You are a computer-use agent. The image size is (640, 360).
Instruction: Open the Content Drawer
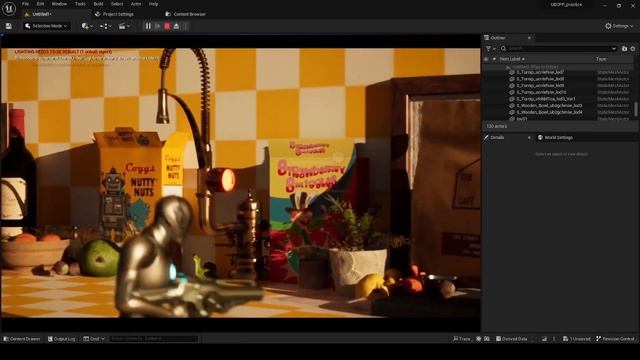22,339
